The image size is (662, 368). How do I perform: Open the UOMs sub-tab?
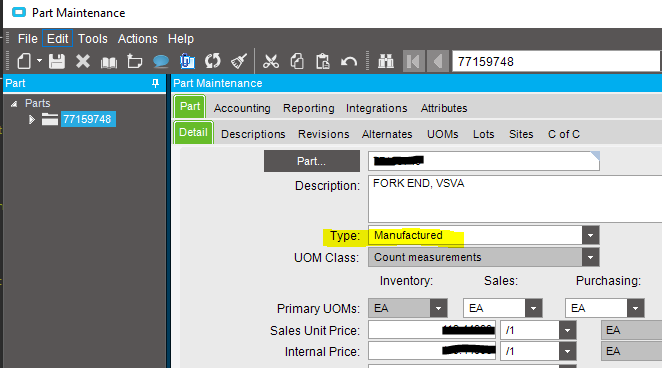442,134
